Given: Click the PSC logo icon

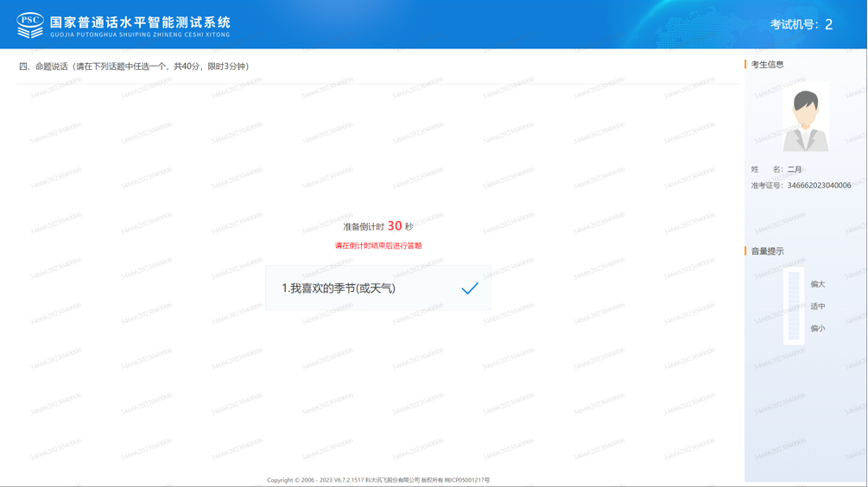Looking at the screenshot, I should [30, 25].
